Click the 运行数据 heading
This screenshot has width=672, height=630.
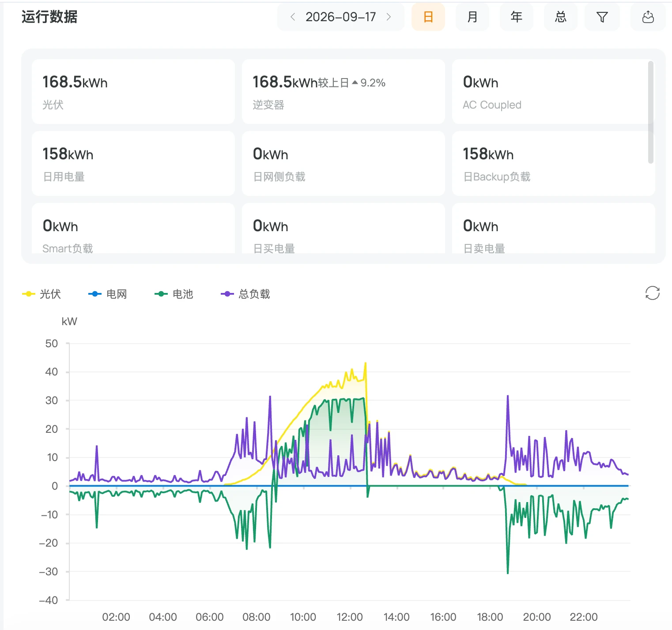[49, 17]
